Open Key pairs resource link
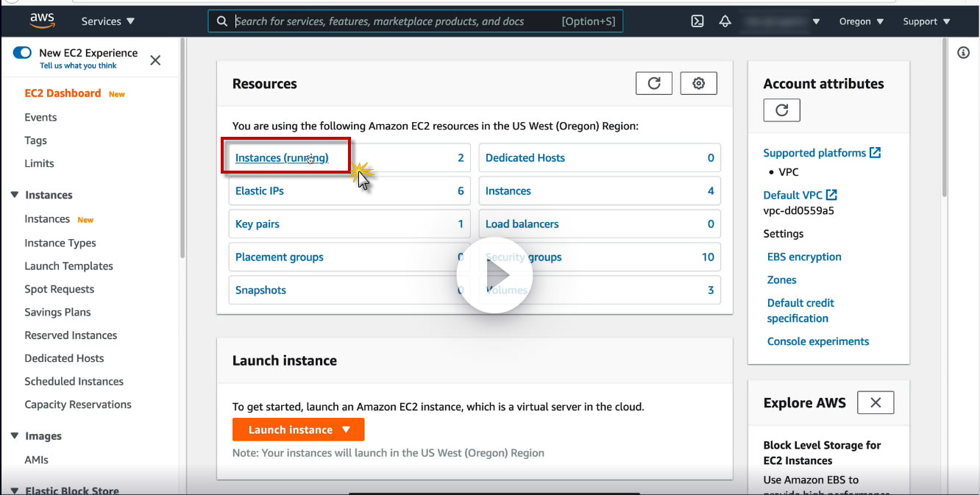Screen dimensions: 980x495 click(x=258, y=224)
